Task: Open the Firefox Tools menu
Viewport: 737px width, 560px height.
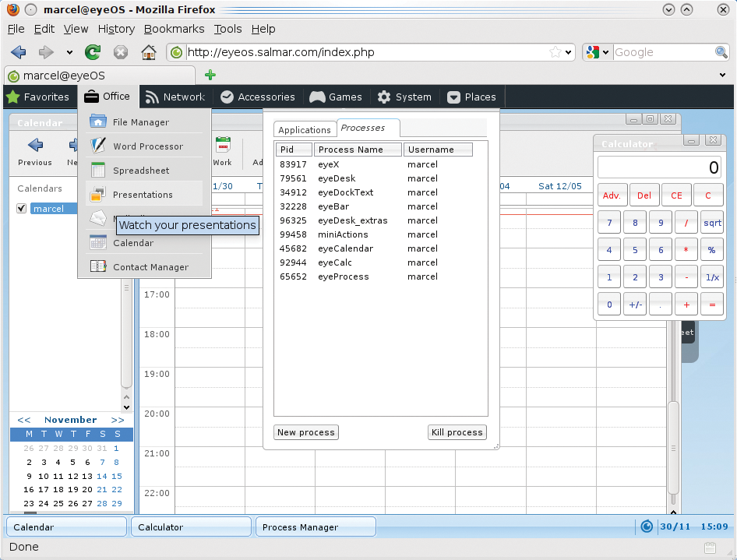Action: 227,29
